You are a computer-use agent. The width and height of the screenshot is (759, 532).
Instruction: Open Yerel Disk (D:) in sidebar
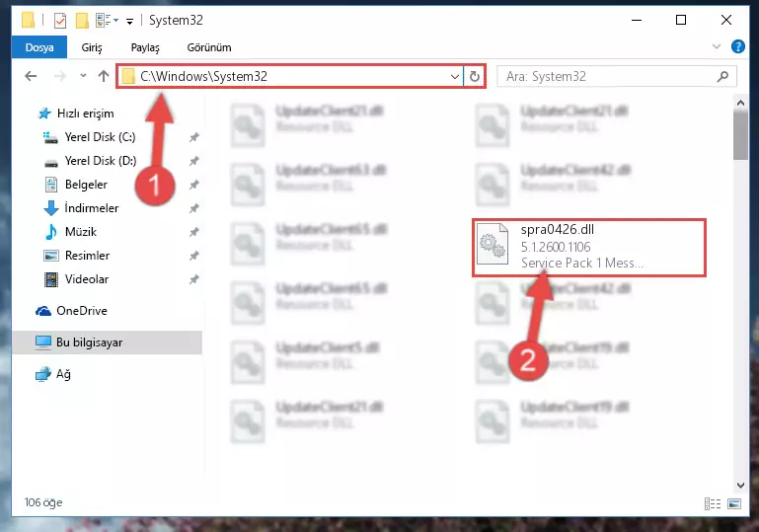(x=90, y=161)
